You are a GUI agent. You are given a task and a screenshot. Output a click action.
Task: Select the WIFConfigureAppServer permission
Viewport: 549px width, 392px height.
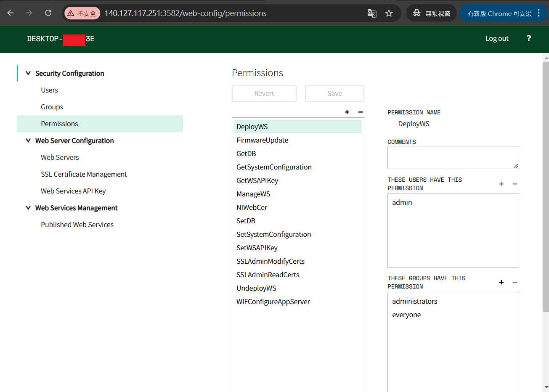coord(298,302)
